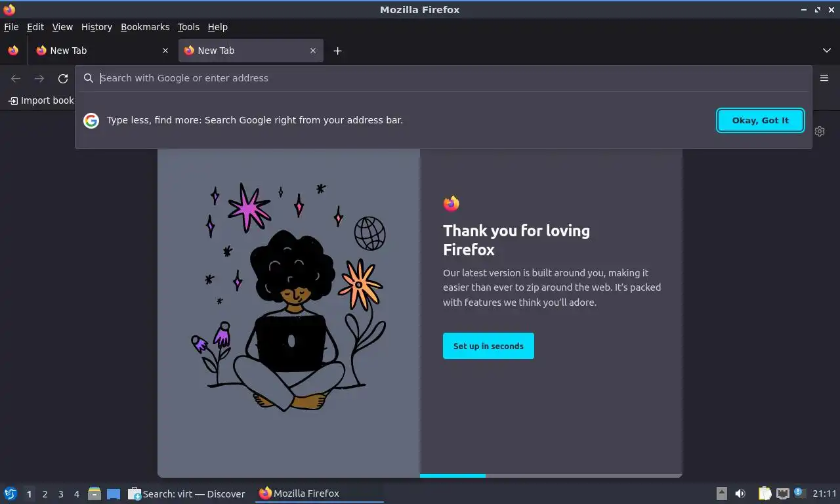
Task: Close the second New Tab
Action: [x=313, y=51]
